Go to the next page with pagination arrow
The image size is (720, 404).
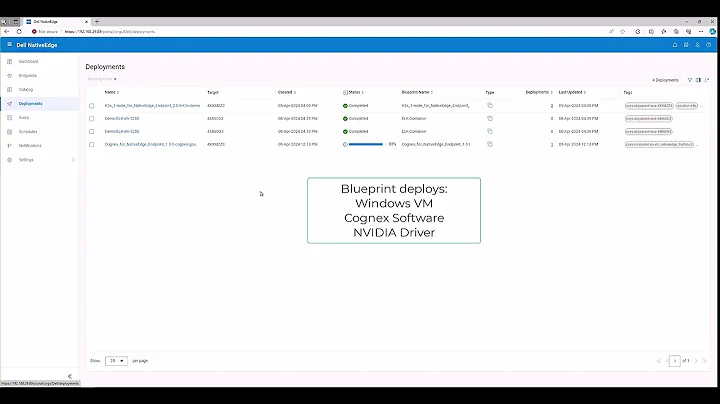tap(696, 361)
